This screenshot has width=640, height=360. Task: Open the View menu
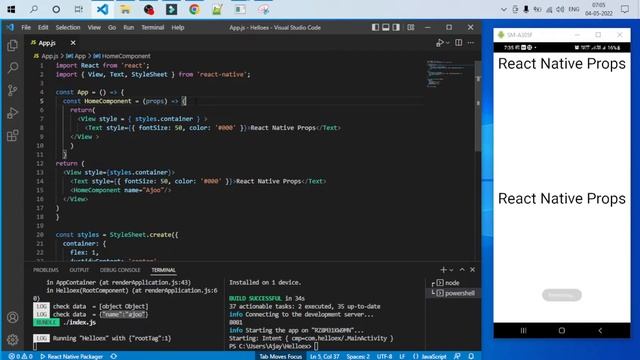(x=94, y=27)
